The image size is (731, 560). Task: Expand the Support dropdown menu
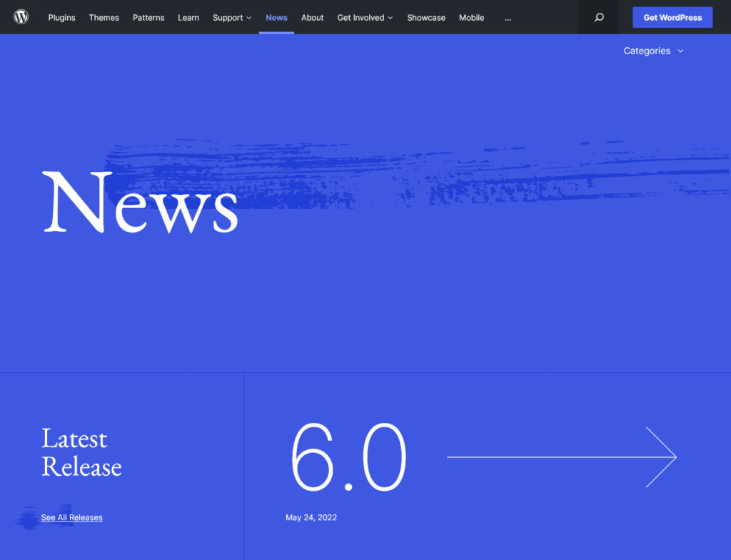pos(232,17)
